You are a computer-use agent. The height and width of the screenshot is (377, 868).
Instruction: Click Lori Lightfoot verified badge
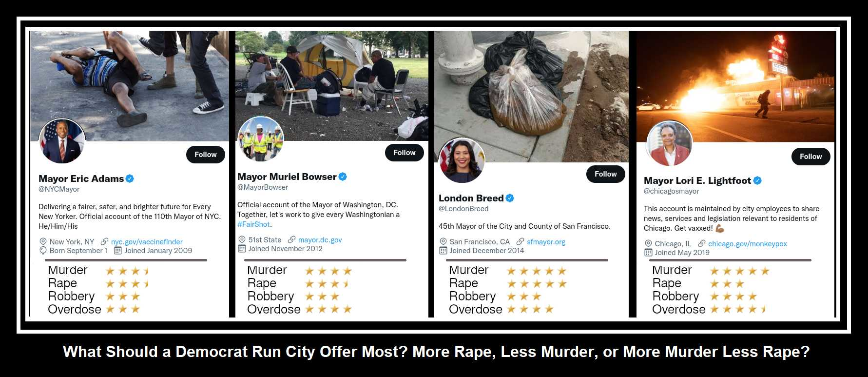[757, 180]
